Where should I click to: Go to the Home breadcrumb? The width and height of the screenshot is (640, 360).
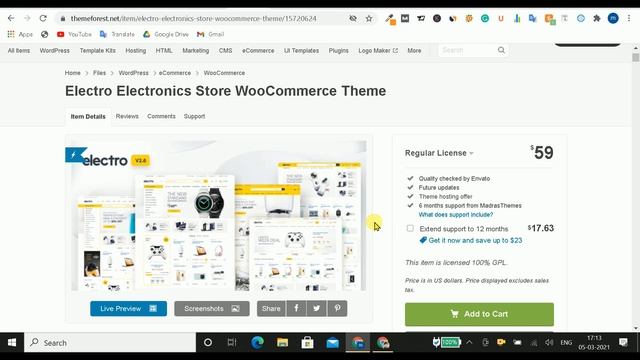(73, 73)
